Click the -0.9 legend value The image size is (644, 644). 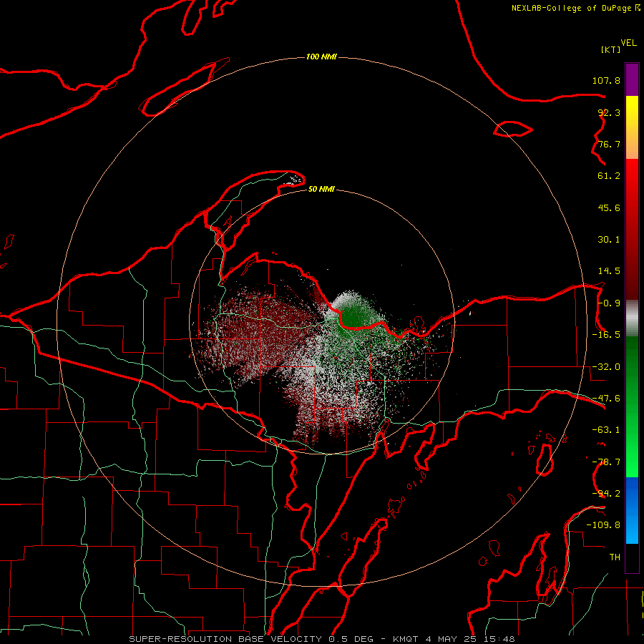pos(609,303)
